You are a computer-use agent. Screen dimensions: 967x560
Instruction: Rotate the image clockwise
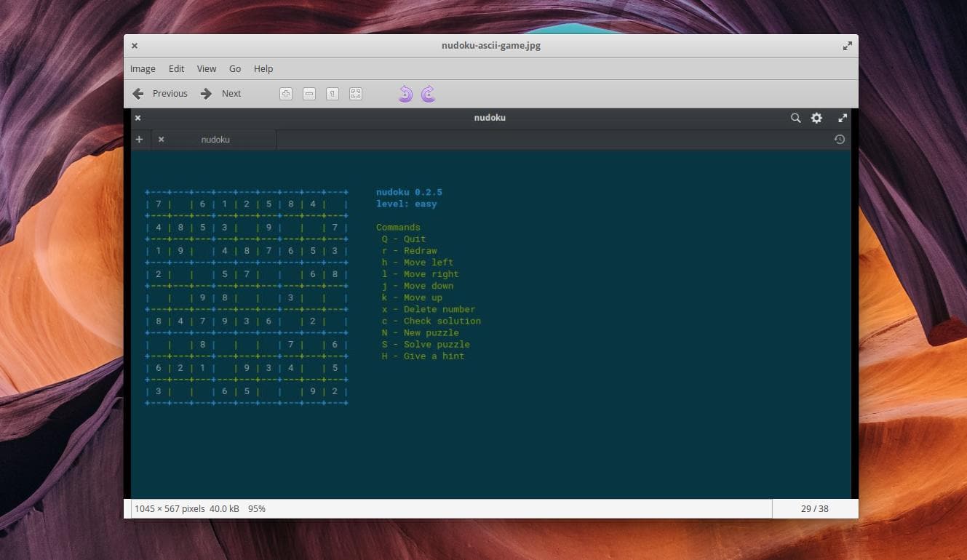(429, 94)
